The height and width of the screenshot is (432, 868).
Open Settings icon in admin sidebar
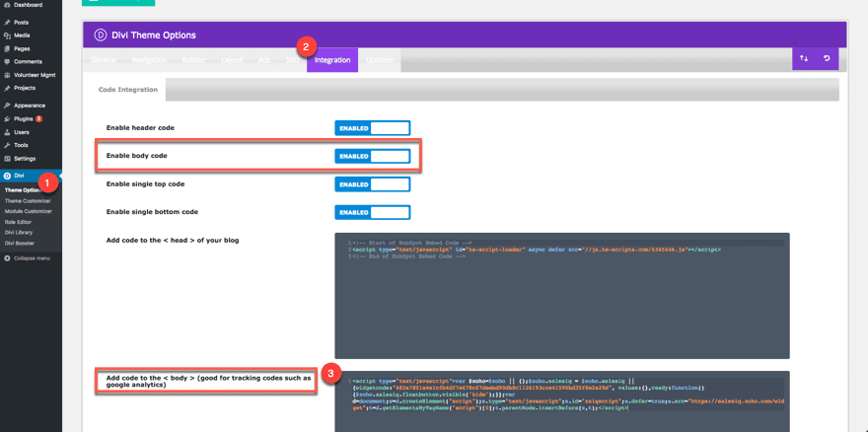7,158
